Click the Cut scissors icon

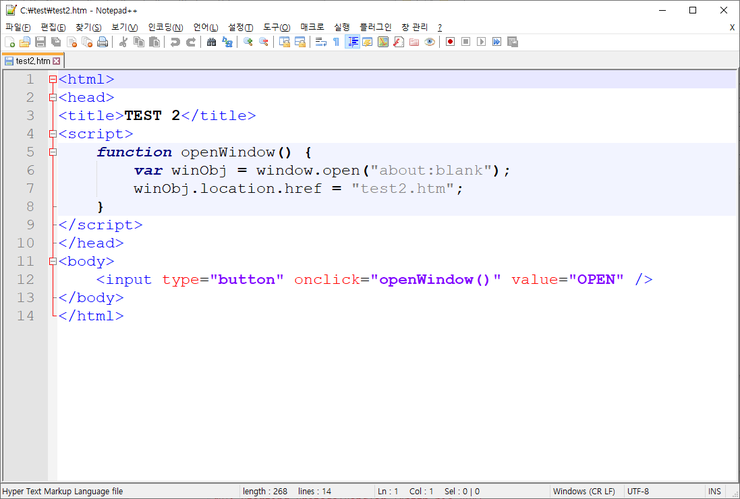[123, 42]
